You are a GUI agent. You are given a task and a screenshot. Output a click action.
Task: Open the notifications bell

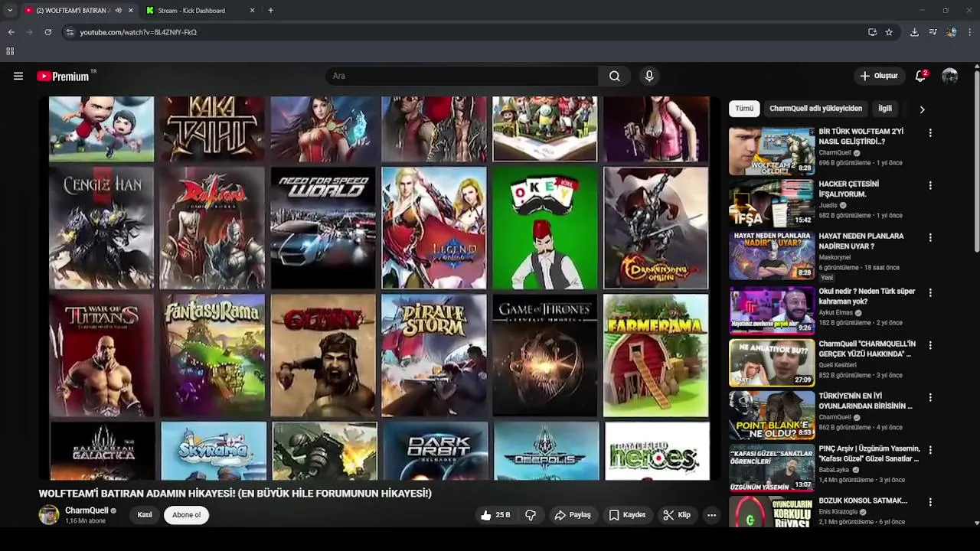pyautogui.click(x=921, y=76)
